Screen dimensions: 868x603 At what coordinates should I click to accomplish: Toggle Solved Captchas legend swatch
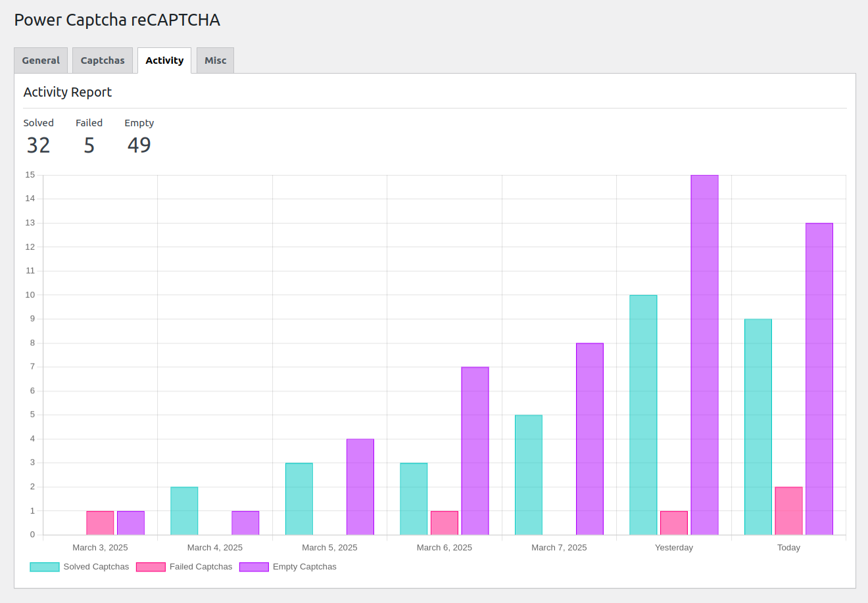point(45,567)
